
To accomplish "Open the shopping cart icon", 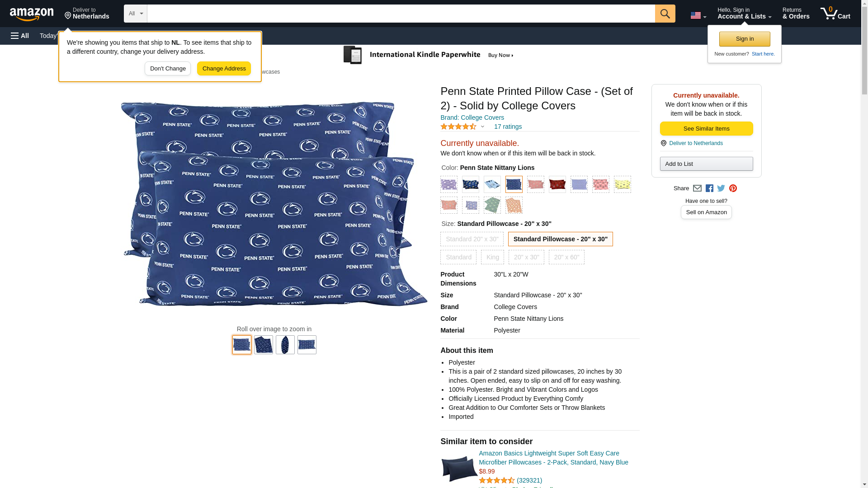I will (835, 14).
